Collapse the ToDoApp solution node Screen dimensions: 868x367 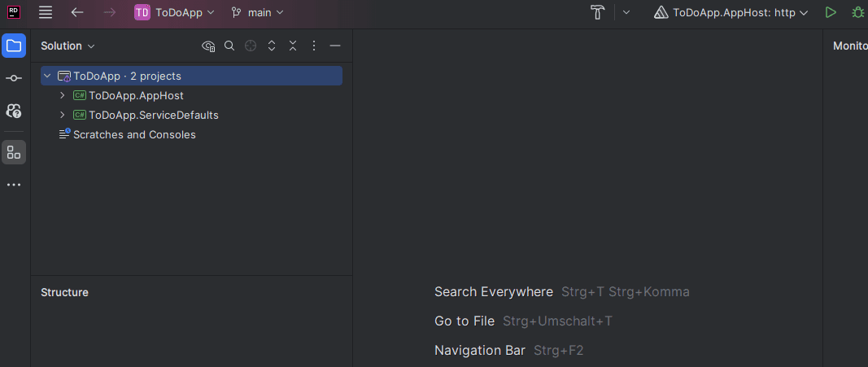[48, 76]
